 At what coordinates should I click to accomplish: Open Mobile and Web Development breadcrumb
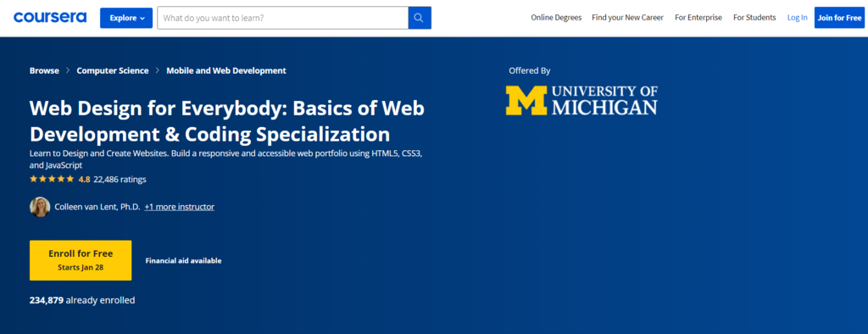point(226,70)
